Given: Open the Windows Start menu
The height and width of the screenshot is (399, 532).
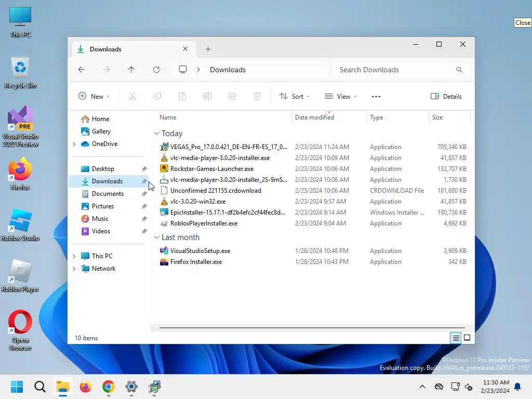Looking at the screenshot, I should (17, 387).
